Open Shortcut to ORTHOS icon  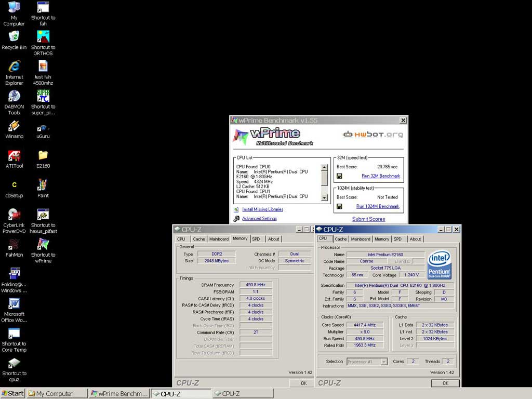(x=43, y=43)
